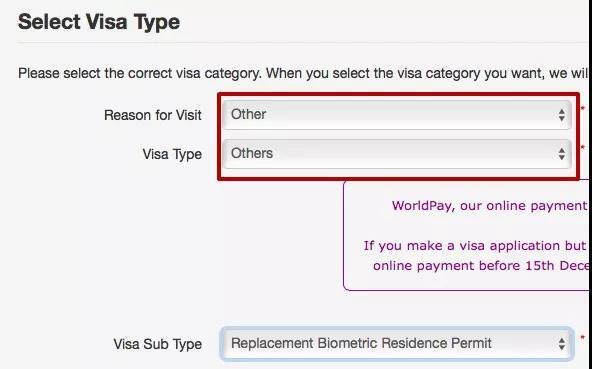Click the 'Visa Type' field label
The image size is (592, 369).
pyautogui.click(x=172, y=154)
